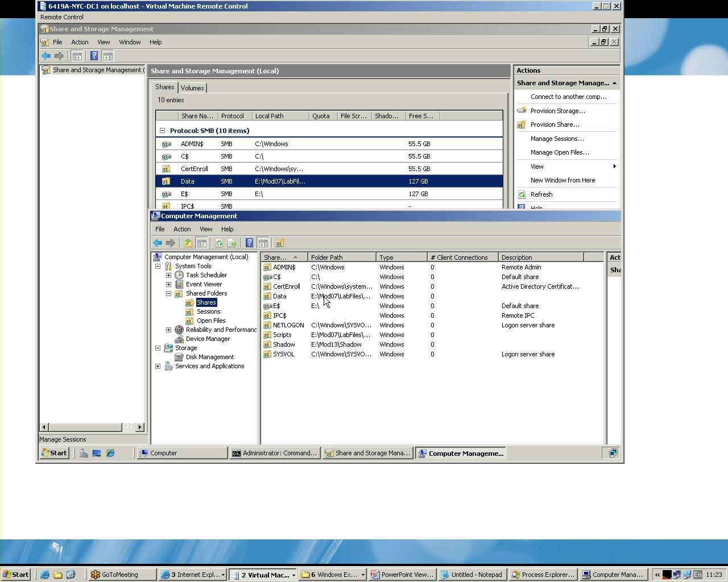Switch to Volumes tab
The height and width of the screenshot is (582, 728).
point(192,88)
